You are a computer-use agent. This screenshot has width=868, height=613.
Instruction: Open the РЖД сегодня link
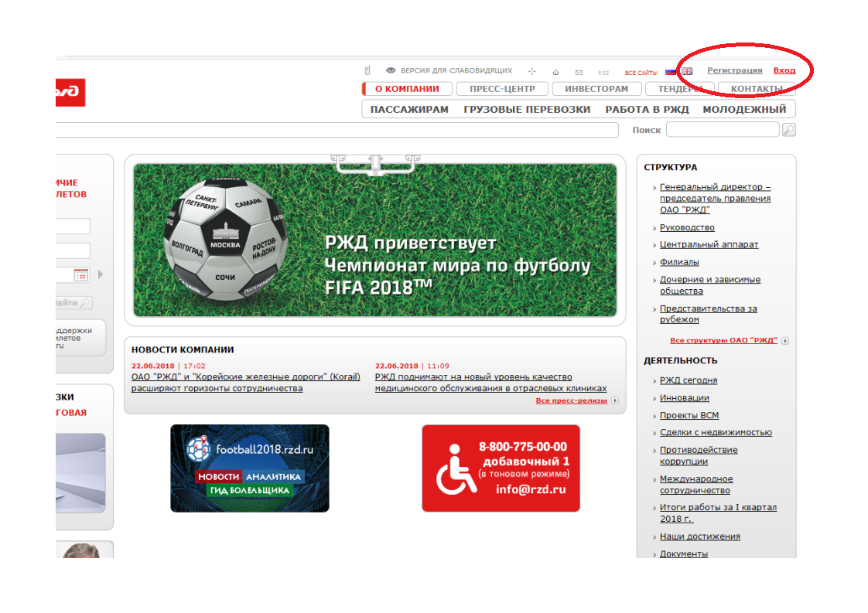(x=689, y=380)
